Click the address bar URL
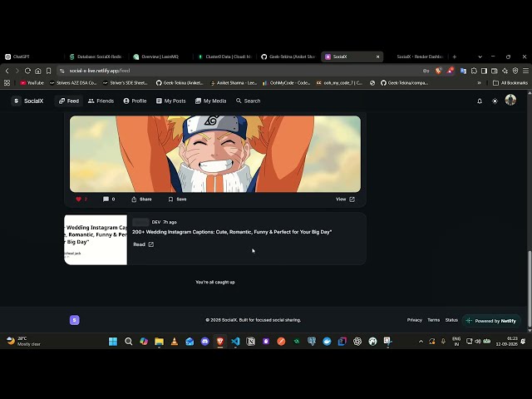The height and width of the screenshot is (399, 532). click(100, 71)
